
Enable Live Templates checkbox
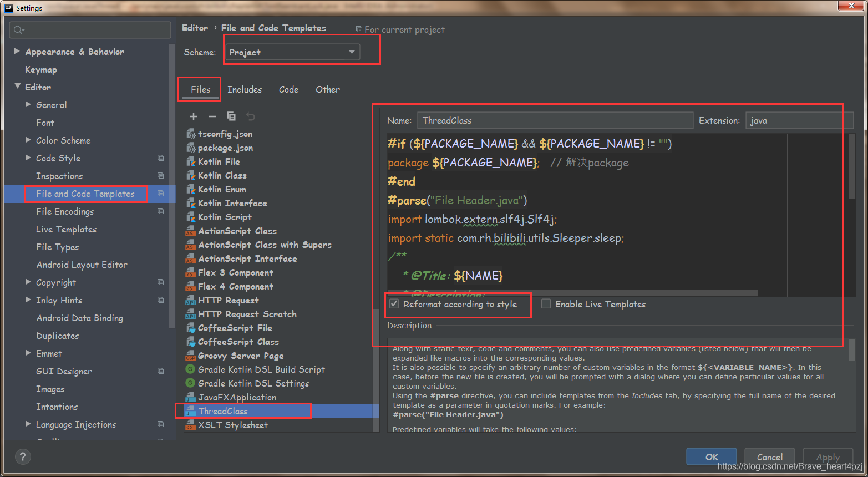(x=546, y=304)
